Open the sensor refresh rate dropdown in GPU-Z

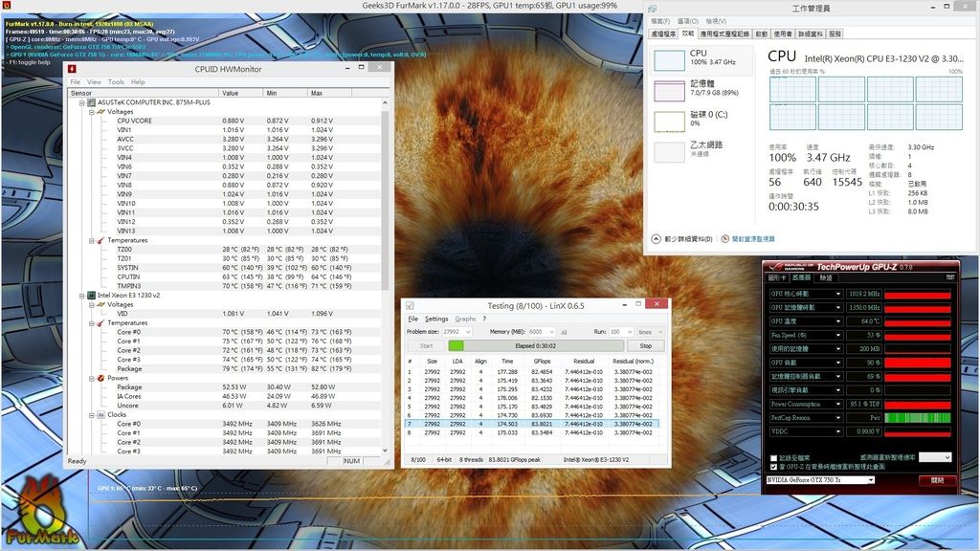pos(934,457)
